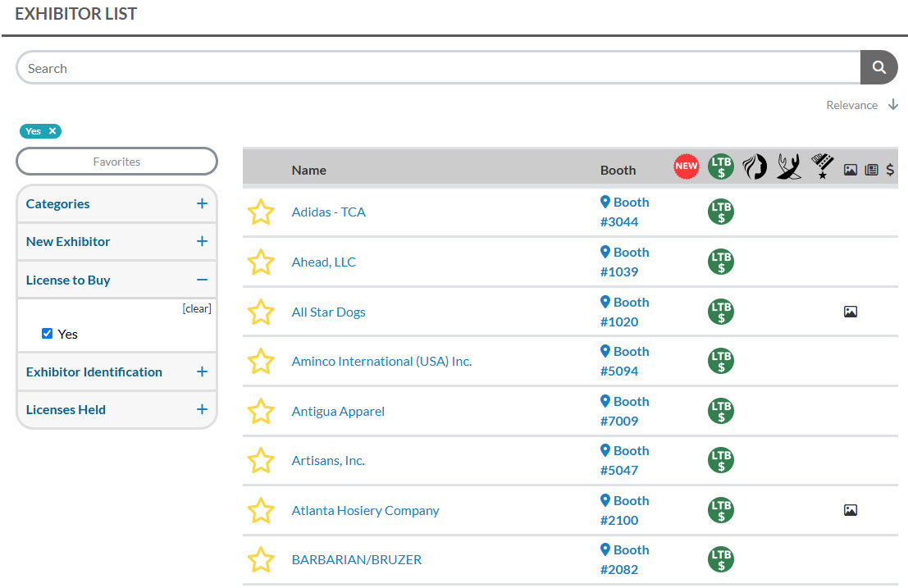
Task: Uncheck the Yes checkbox under License to Buy
Action: coord(48,334)
